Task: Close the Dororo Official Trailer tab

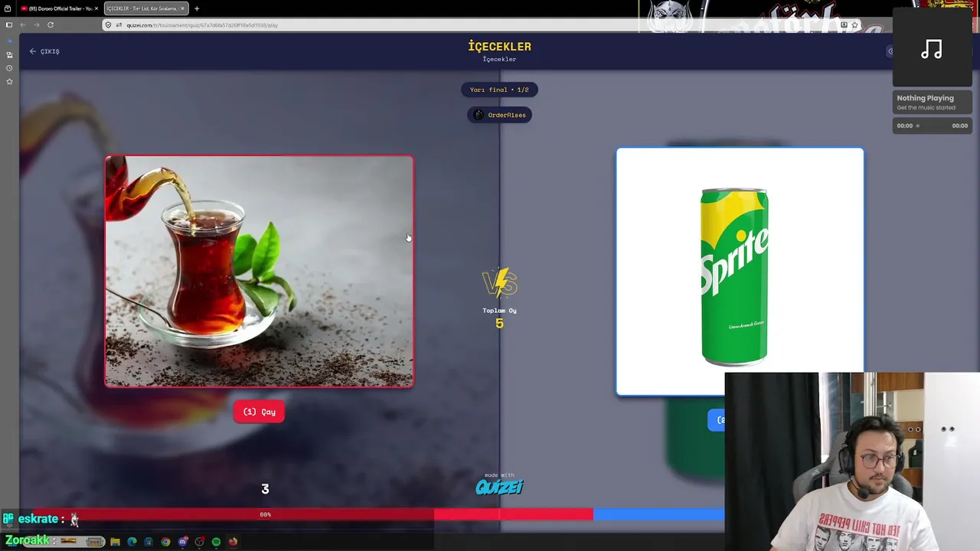Action: pyautogui.click(x=96, y=8)
